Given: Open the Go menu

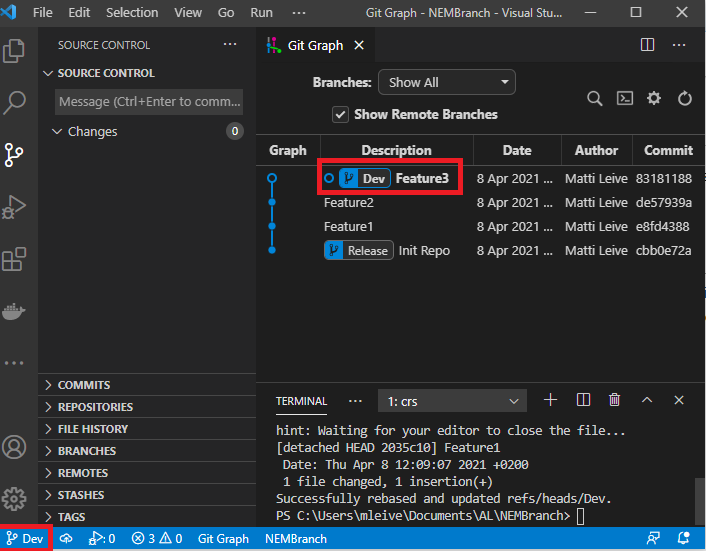Looking at the screenshot, I should click(226, 13).
